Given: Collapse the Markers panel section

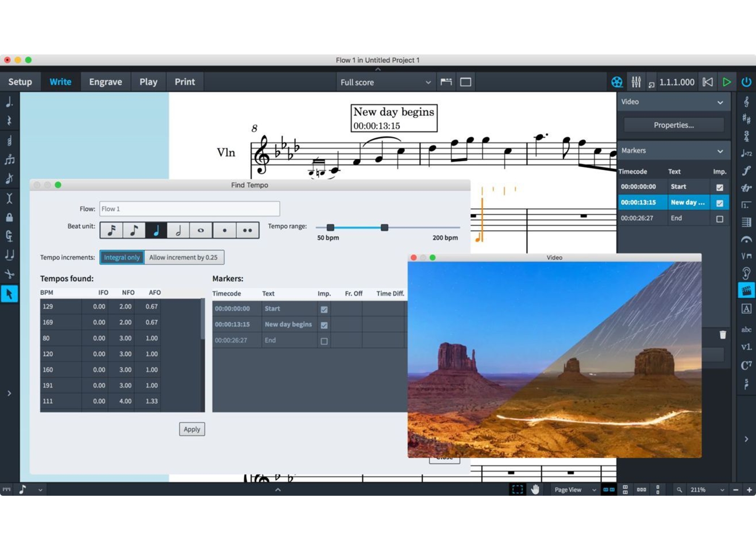Looking at the screenshot, I should [x=720, y=151].
